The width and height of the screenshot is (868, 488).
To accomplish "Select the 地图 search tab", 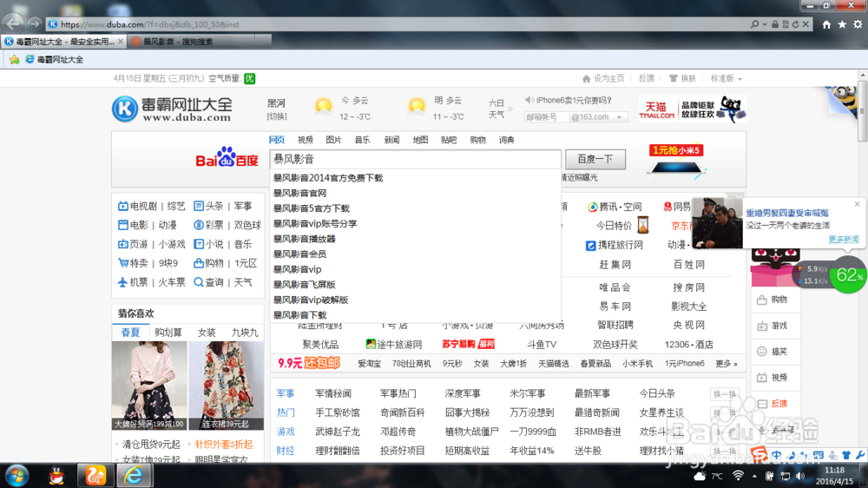I will (x=420, y=140).
